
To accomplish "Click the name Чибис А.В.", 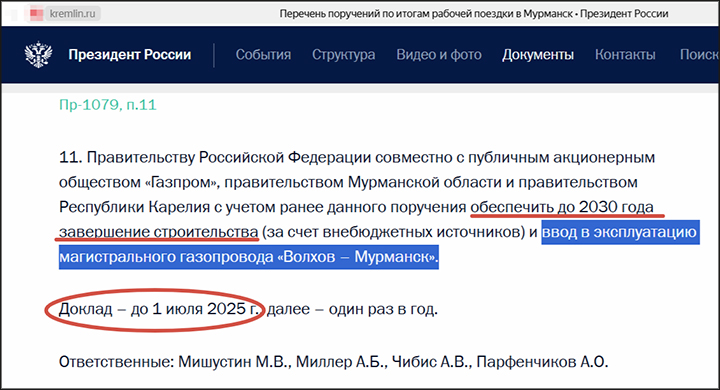I will coord(432,362).
